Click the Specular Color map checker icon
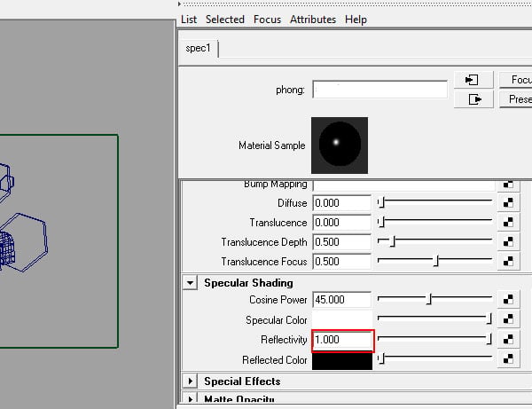Screen dimensions: 532x409 (508, 319)
